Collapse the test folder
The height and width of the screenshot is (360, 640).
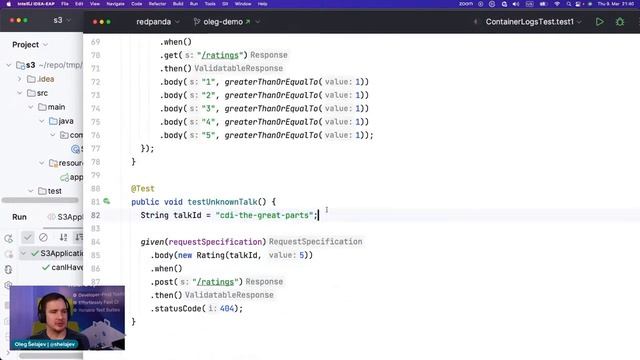[31, 191]
